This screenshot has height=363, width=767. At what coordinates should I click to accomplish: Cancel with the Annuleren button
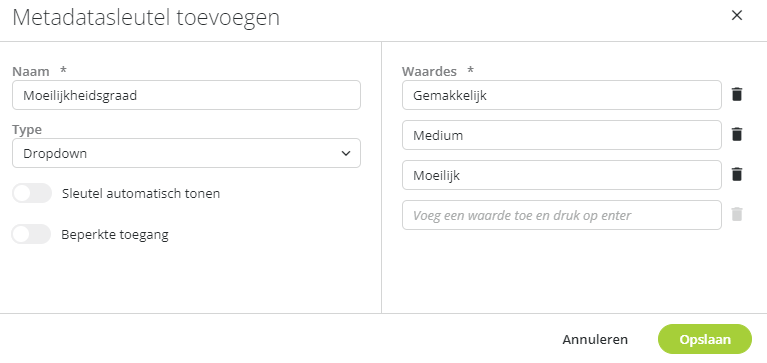(x=595, y=340)
